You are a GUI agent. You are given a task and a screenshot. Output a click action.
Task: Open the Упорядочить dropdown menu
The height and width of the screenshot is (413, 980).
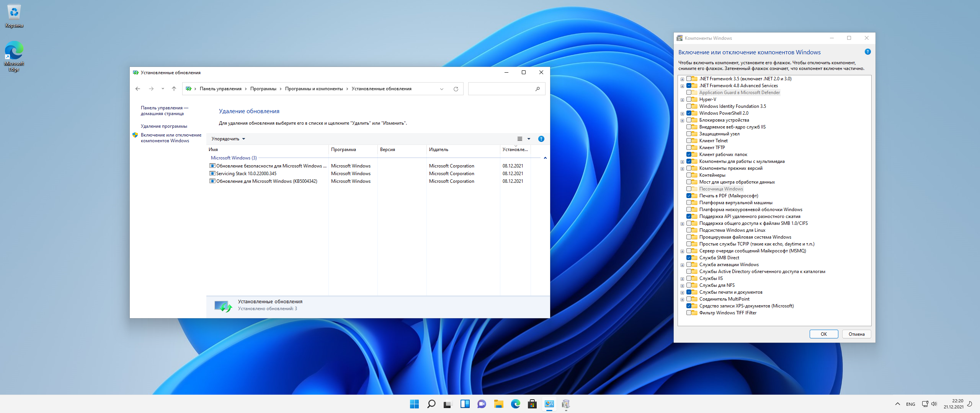click(x=228, y=139)
